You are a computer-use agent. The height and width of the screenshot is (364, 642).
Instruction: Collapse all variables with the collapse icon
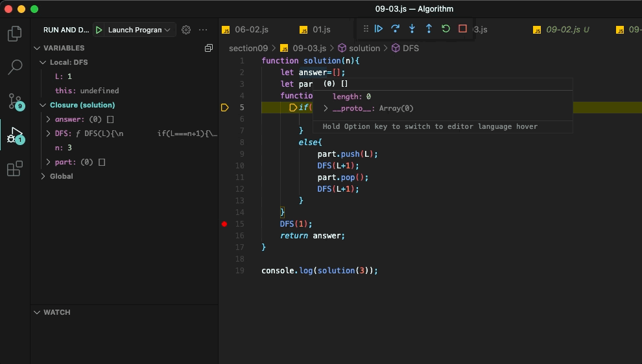click(208, 48)
